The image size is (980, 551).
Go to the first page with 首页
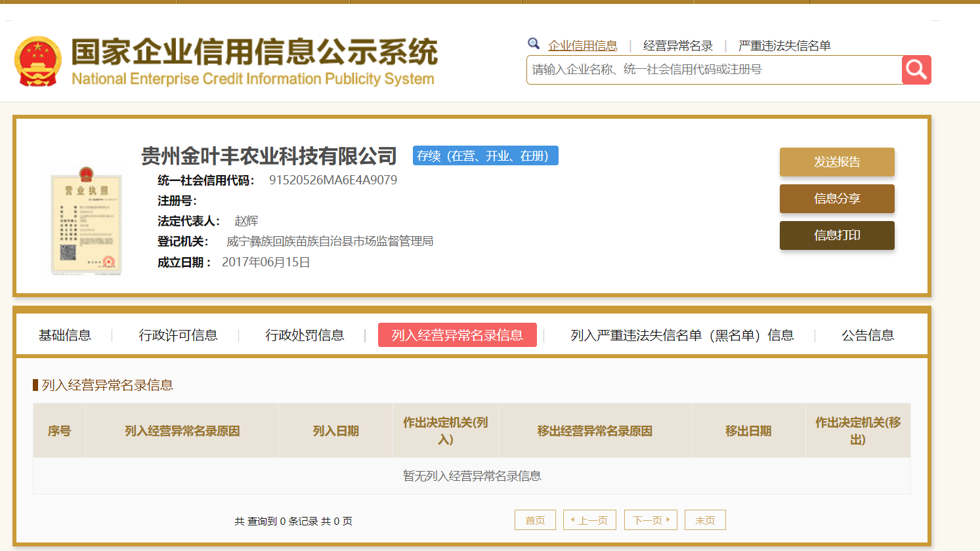point(535,520)
